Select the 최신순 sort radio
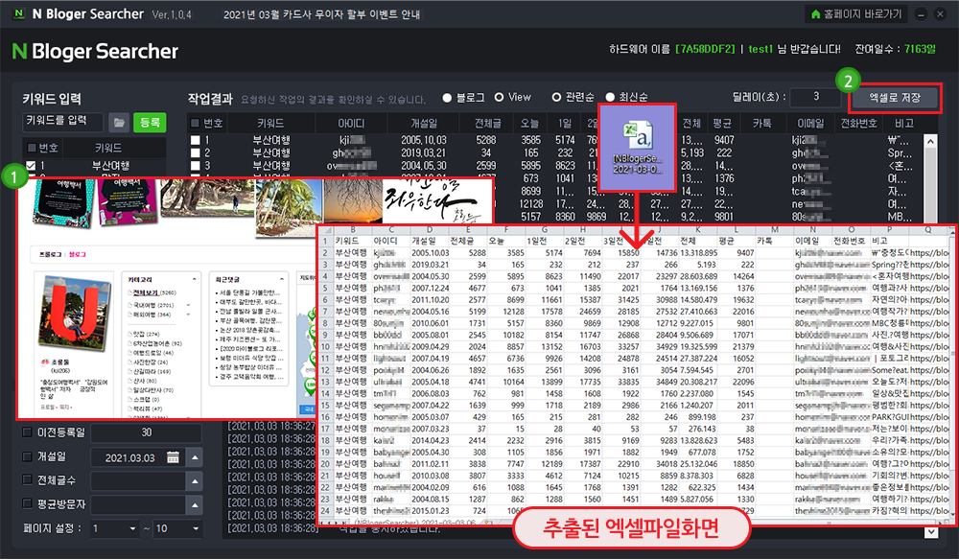The height and width of the screenshot is (560, 959). (x=610, y=97)
